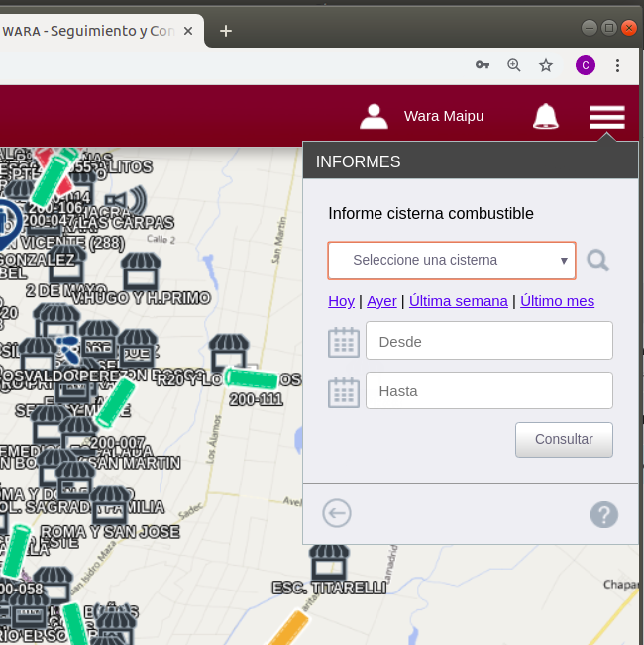Open the Desde calendar picker icon
Viewport: 644px width, 645px height.
(343, 342)
